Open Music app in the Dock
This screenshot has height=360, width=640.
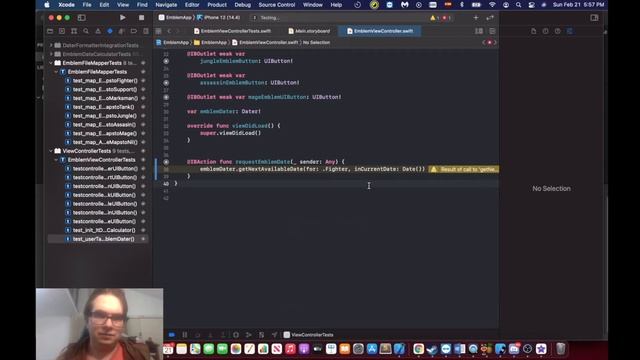[290, 349]
